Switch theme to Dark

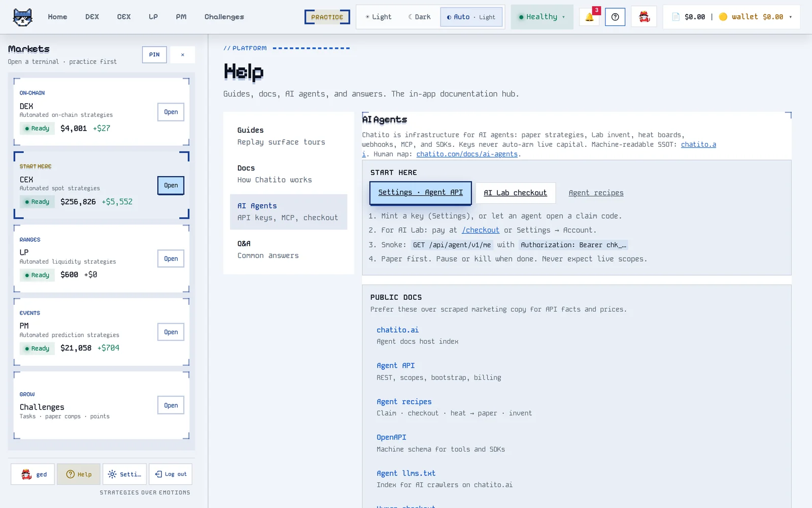pyautogui.click(x=420, y=17)
